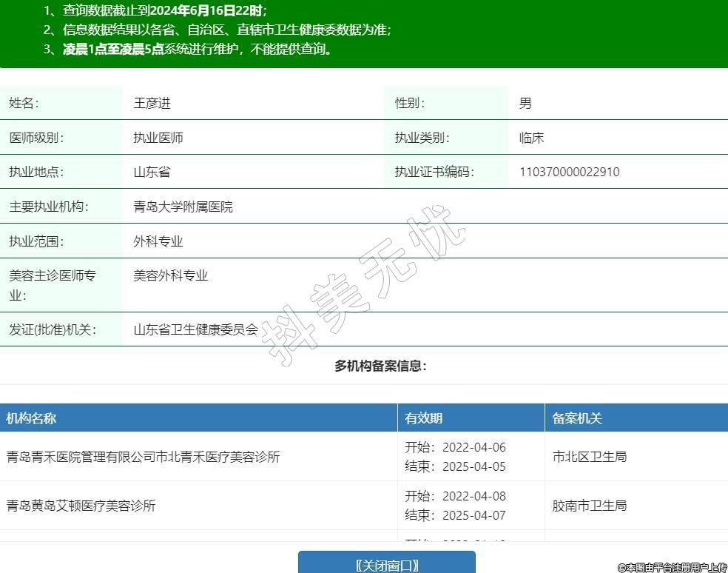The width and height of the screenshot is (728, 573).
Task: Click the 备案机关 column header
Action: pyautogui.click(x=577, y=418)
